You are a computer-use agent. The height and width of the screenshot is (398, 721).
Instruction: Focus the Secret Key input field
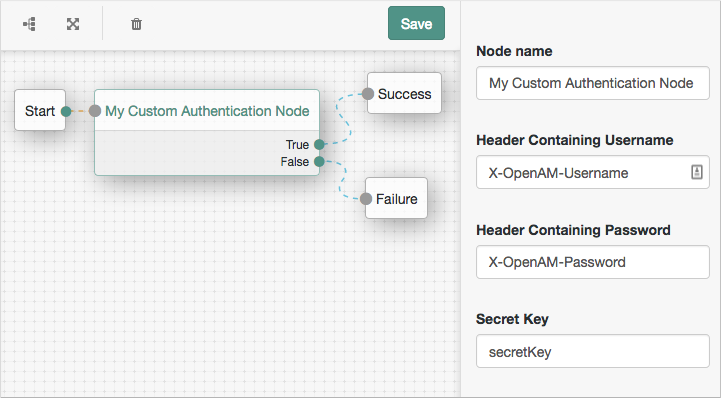(x=593, y=351)
